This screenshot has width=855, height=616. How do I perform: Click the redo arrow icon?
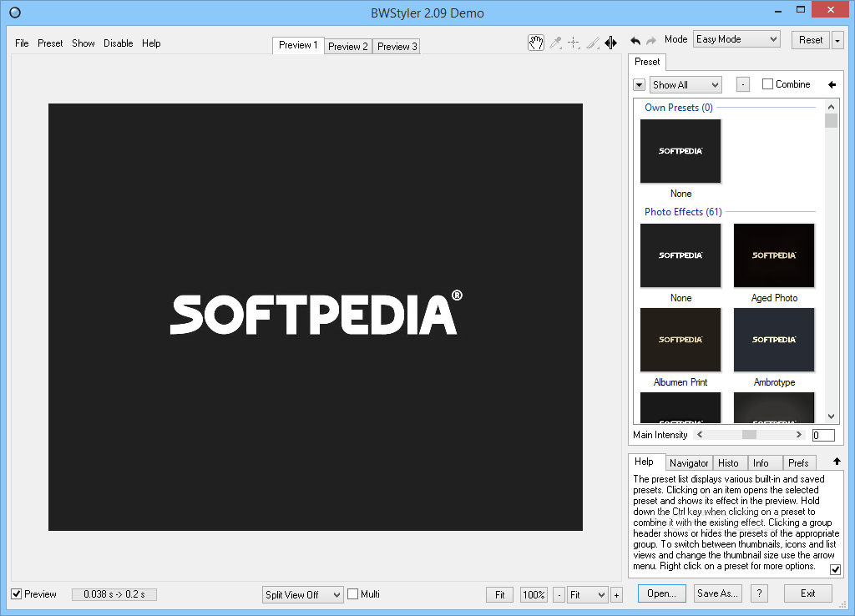[651, 40]
